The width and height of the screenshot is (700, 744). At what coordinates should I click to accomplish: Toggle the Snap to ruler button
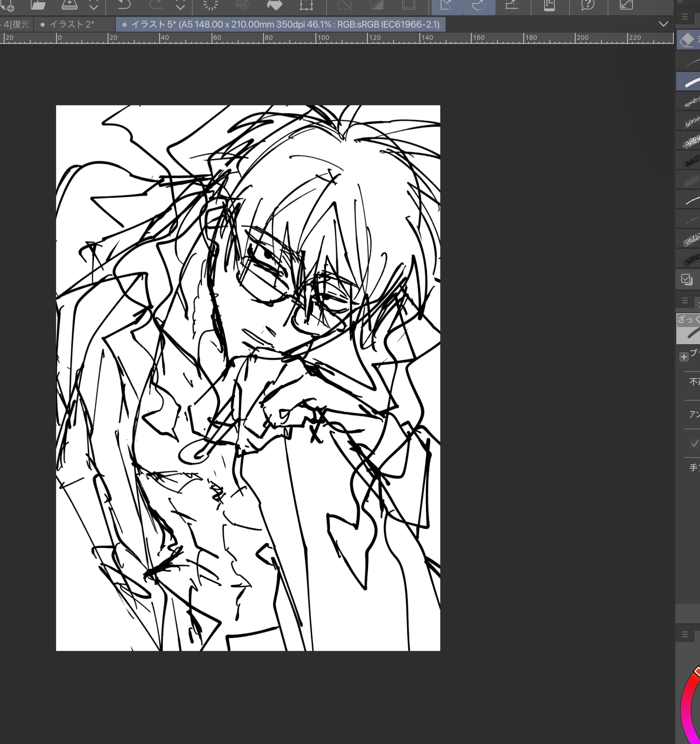tap(447, 6)
